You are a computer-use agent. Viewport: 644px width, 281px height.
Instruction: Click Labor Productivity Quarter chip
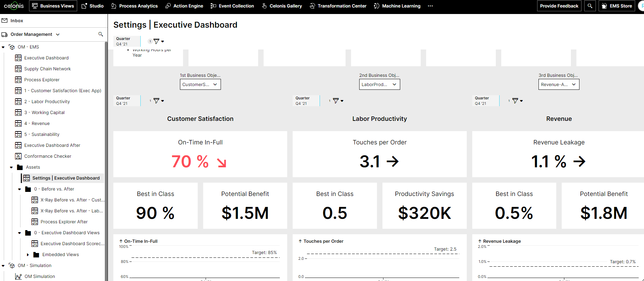click(x=306, y=101)
